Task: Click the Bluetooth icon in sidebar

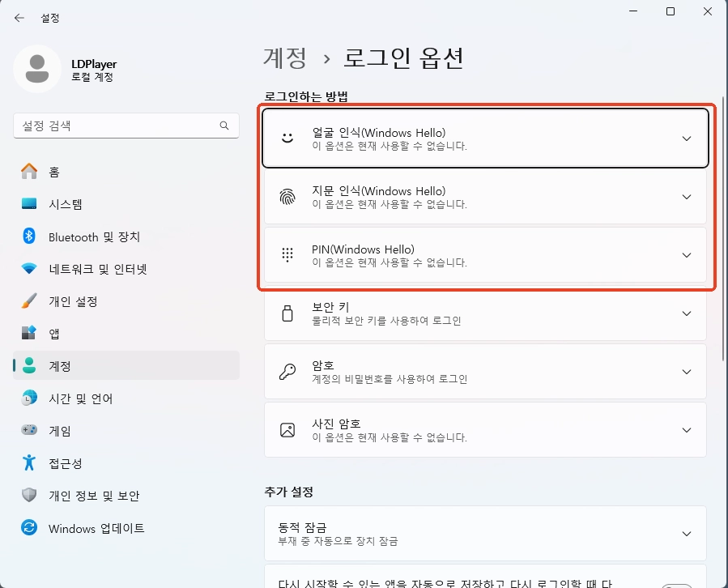Action: click(29, 236)
